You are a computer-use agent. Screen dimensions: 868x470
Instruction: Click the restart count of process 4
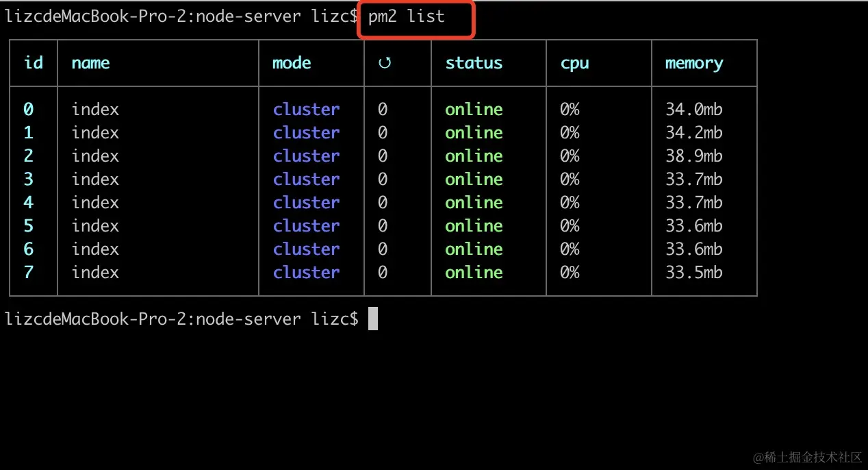pyautogui.click(x=382, y=202)
